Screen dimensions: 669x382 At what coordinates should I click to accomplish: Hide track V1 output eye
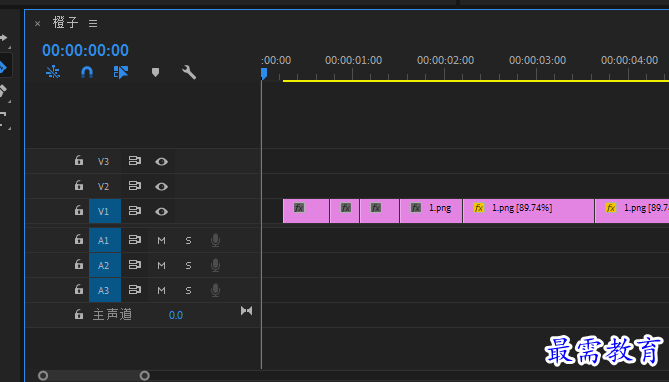pyautogui.click(x=161, y=211)
